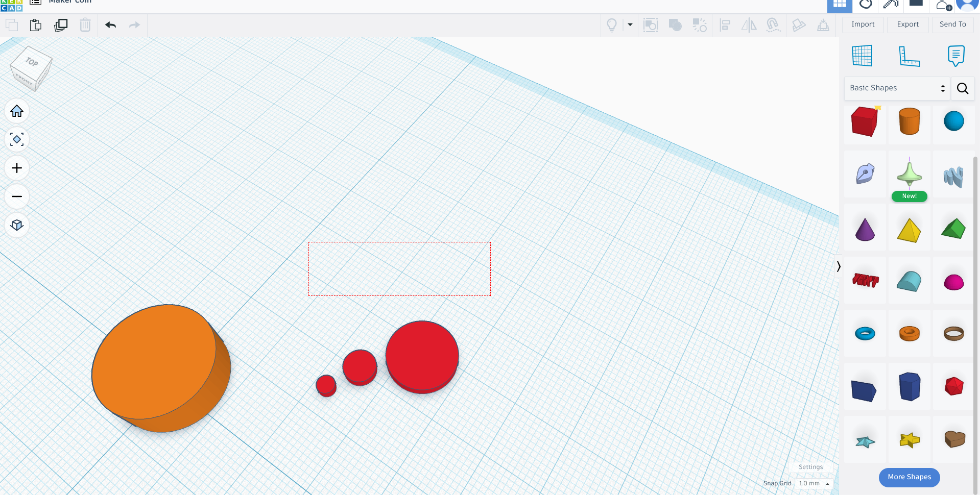Screen dimensions: 980x495
Task: Pick the red Box shape
Action: [x=865, y=121]
